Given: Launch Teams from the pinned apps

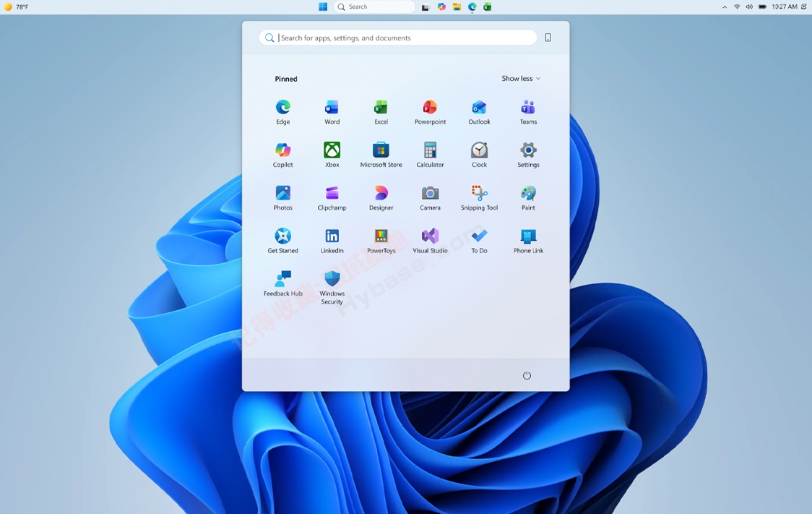Looking at the screenshot, I should [528, 112].
